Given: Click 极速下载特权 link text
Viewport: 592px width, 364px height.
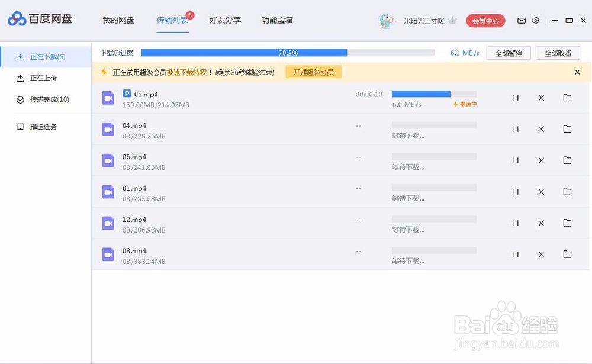Looking at the screenshot, I should 186,72.
